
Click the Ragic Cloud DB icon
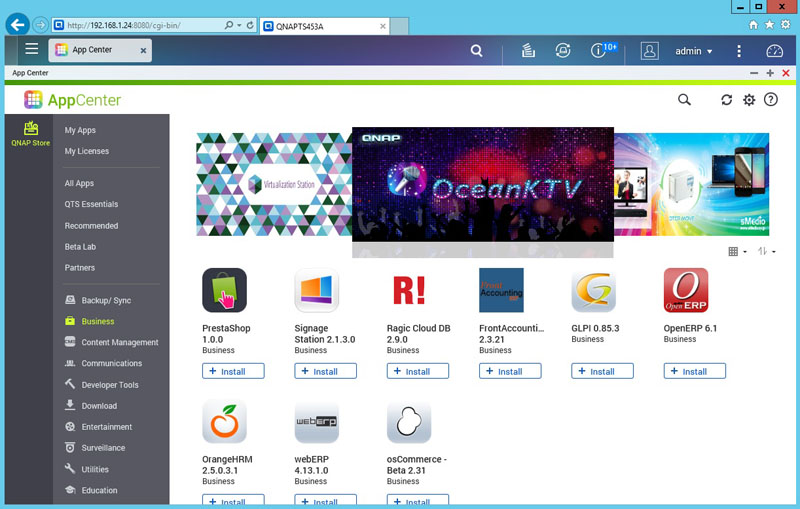click(409, 290)
